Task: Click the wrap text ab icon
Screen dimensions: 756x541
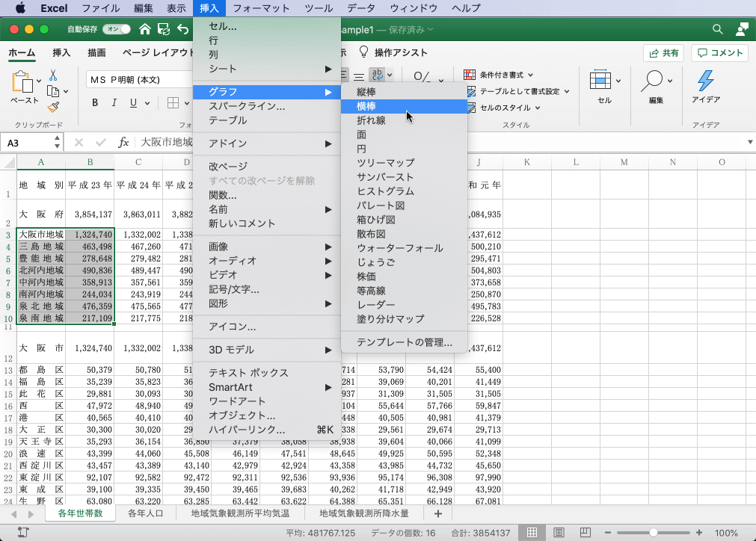Action: point(377,75)
